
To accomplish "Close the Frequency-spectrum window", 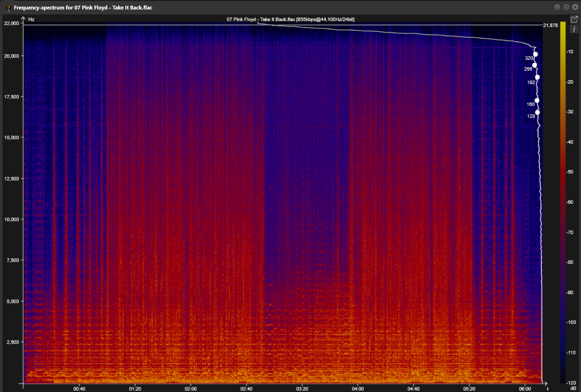I will coord(575,7).
